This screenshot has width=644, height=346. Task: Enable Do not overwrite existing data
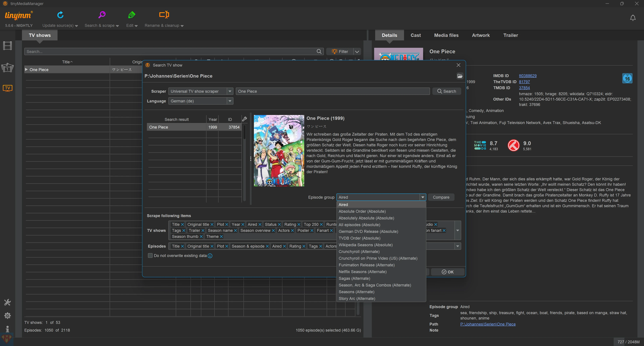[x=150, y=256]
